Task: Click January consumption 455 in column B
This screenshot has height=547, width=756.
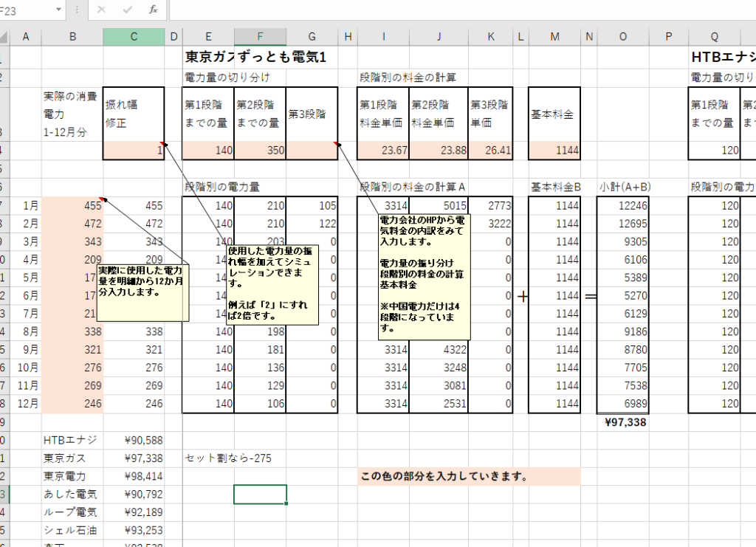Action: [72, 206]
